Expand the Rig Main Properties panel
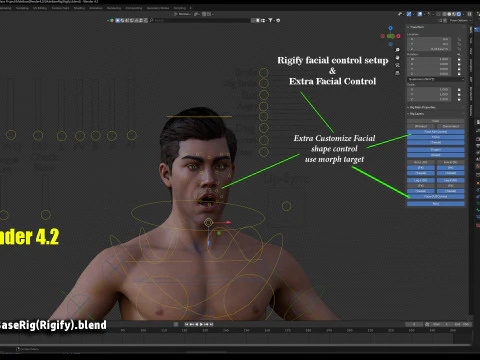 (422, 107)
